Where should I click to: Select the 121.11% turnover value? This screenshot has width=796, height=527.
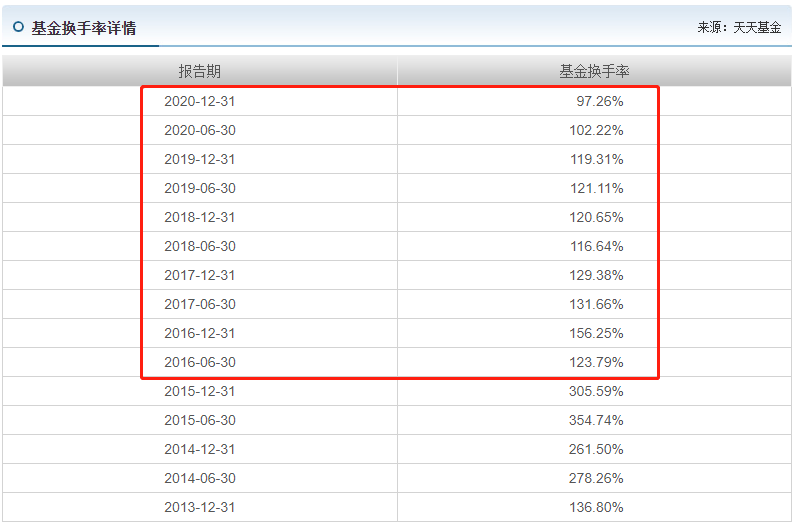596,188
